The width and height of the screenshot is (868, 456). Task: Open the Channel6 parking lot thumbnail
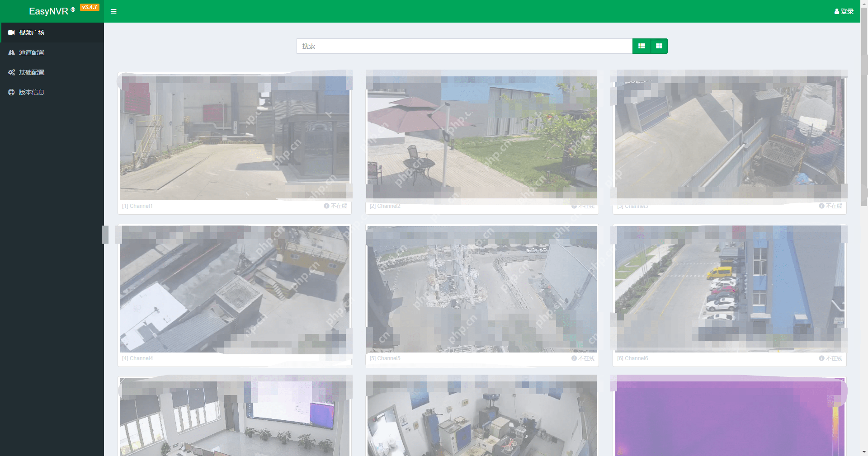(x=729, y=289)
